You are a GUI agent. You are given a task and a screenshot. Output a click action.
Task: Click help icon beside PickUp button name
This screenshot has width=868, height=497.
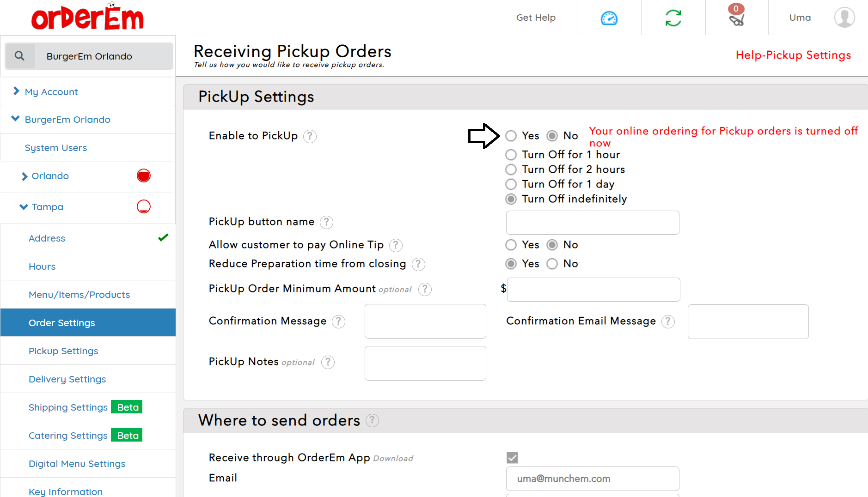pyautogui.click(x=326, y=222)
